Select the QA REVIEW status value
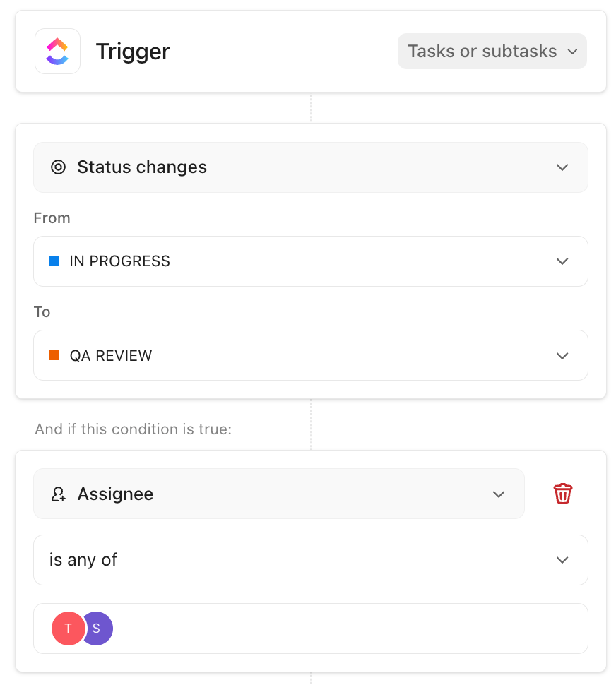This screenshot has width=616, height=685. (x=311, y=355)
